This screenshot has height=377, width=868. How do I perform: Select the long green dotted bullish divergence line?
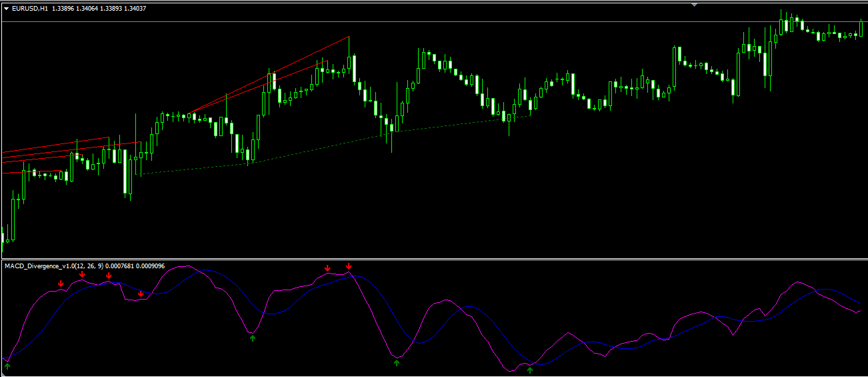coord(333,145)
